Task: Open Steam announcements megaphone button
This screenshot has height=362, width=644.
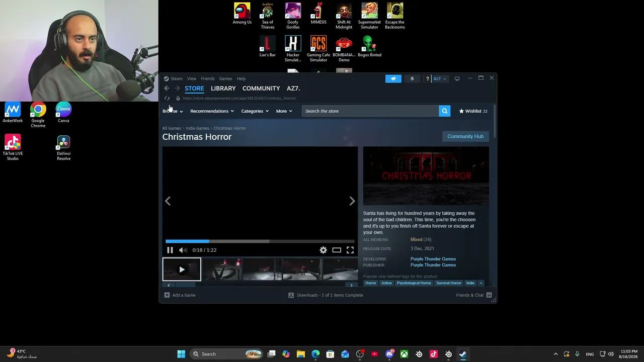Action: point(393,78)
